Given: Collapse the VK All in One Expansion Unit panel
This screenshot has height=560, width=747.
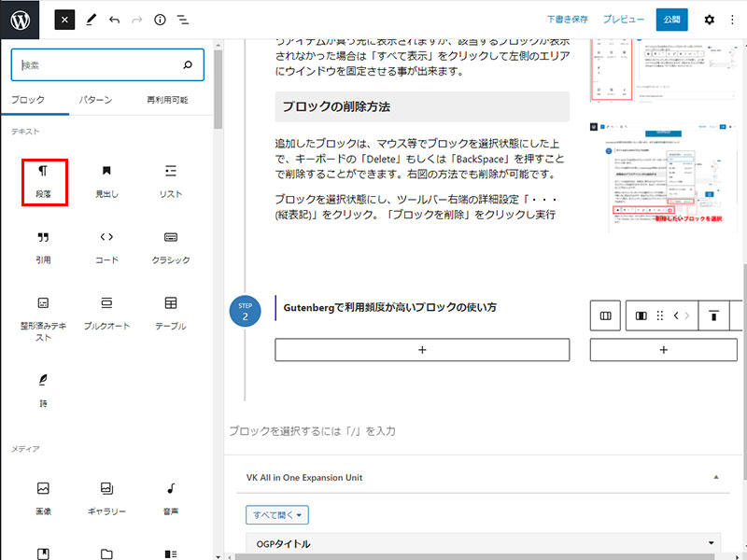Looking at the screenshot, I should [x=716, y=477].
